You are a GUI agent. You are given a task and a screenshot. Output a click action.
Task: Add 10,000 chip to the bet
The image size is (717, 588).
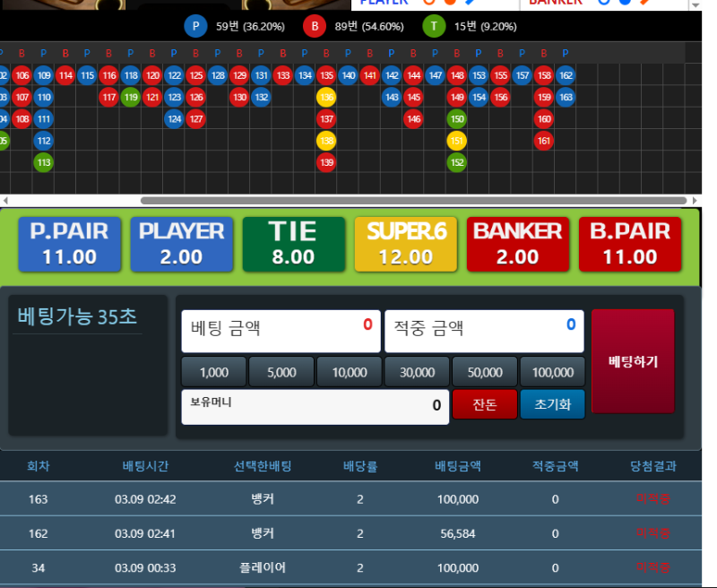pyautogui.click(x=350, y=372)
